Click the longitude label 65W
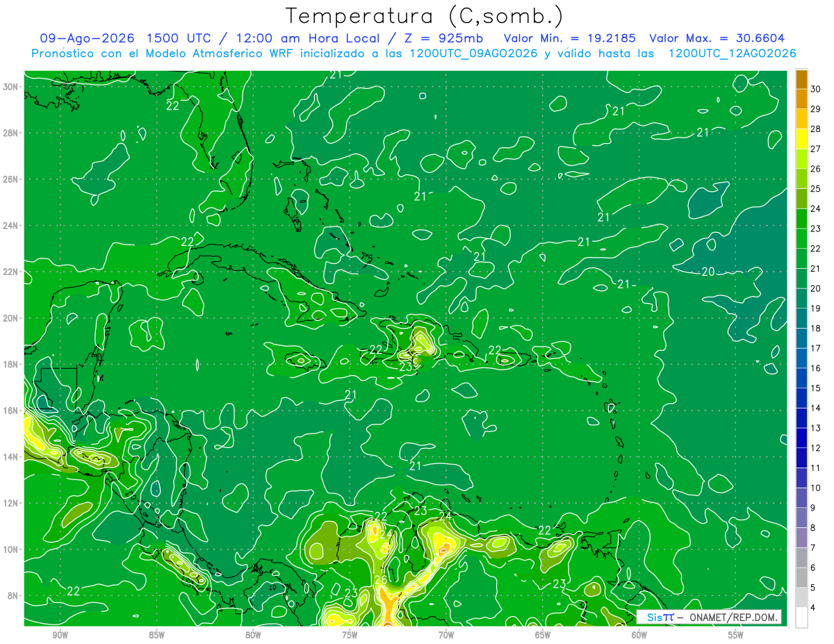Image resolution: width=834 pixels, height=644 pixels. pyautogui.click(x=543, y=635)
